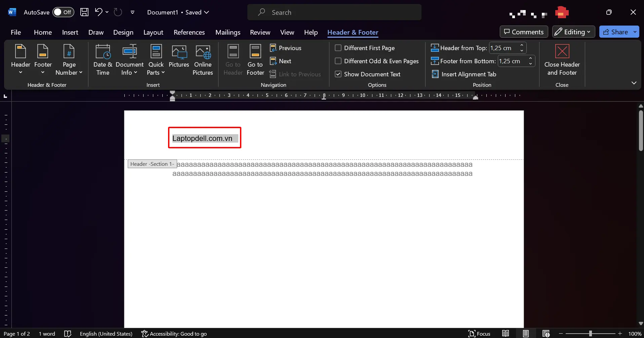
Task: Decrease Footer from Bottom value
Action: click(x=530, y=64)
